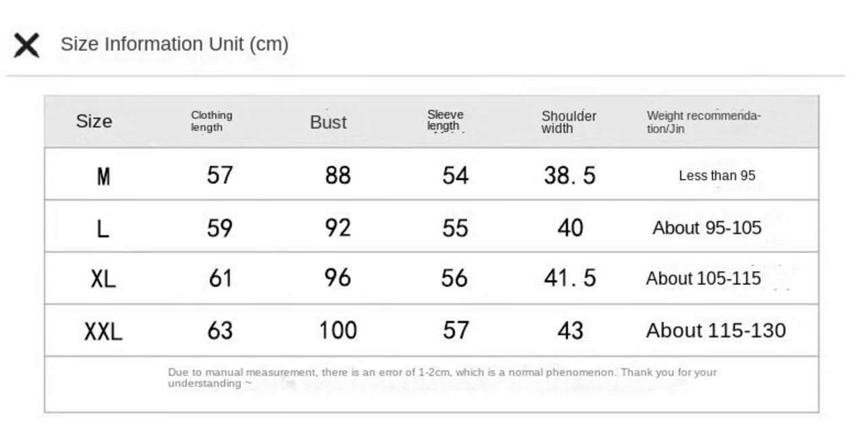Click the Size Information Unit (cm) title
The width and height of the screenshot is (868, 433).
click(x=174, y=44)
